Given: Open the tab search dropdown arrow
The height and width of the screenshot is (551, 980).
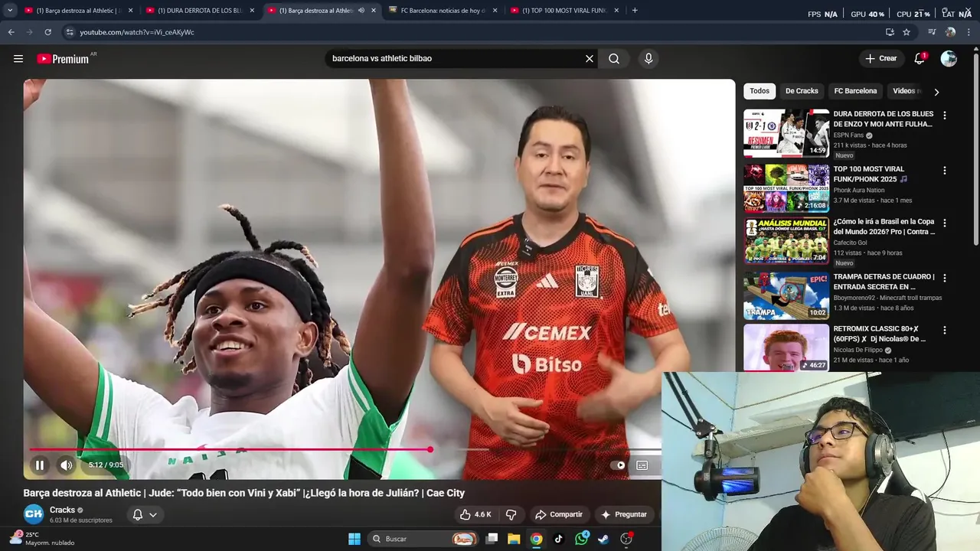Looking at the screenshot, I should point(10,11).
